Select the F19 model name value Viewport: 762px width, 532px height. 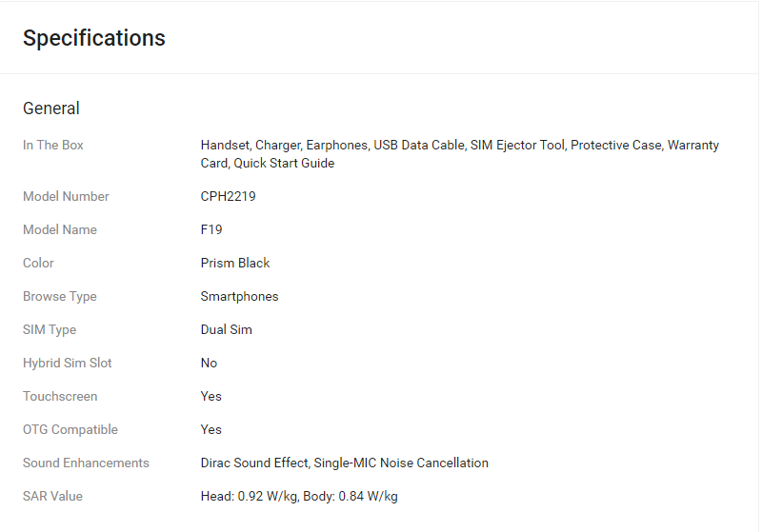click(x=211, y=229)
